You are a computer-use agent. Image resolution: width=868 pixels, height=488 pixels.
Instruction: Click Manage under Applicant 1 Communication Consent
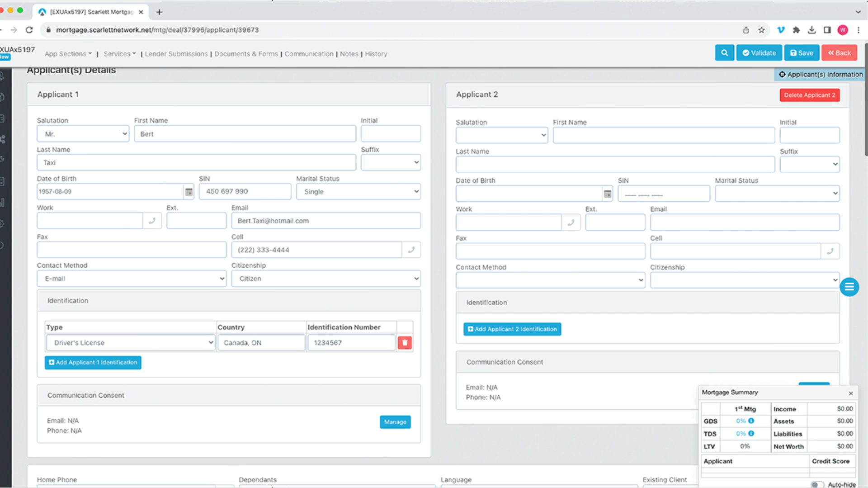click(x=395, y=422)
